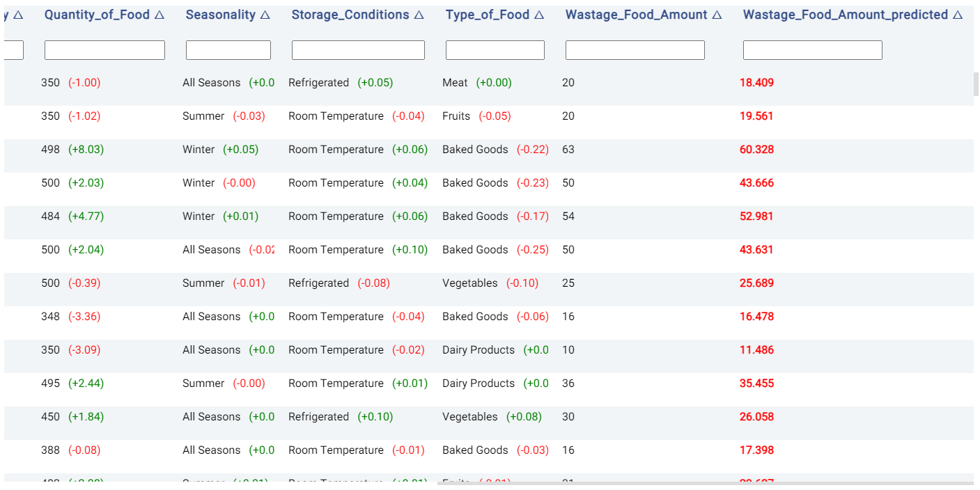Click the Quantity cell showing 498 (+8.03)
The height and width of the screenshot is (490, 980).
[x=72, y=150]
